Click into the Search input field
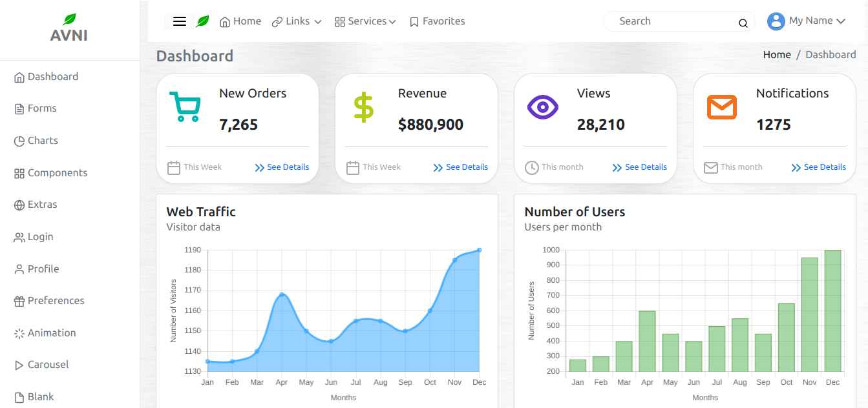Image resolution: width=868 pixels, height=408 pixels. 672,21
